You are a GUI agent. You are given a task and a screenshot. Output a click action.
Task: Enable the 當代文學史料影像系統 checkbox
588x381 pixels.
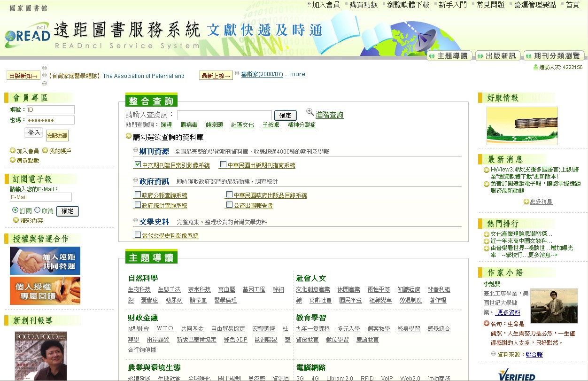[x=138, y=235]
